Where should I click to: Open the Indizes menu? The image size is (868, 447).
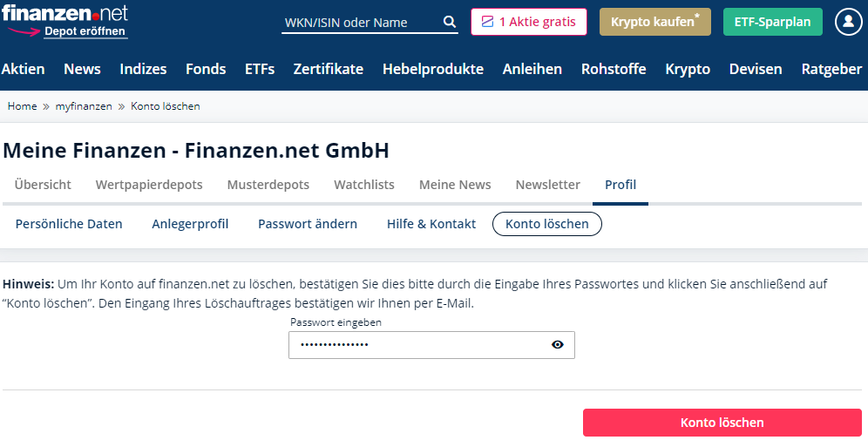(x=143, y=69)
